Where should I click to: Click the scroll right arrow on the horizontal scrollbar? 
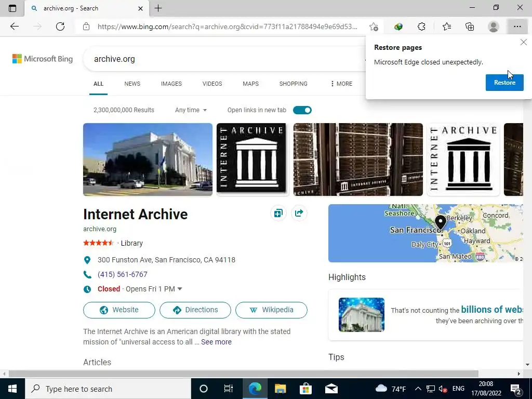pyautogui.click(x=519, y=374)
